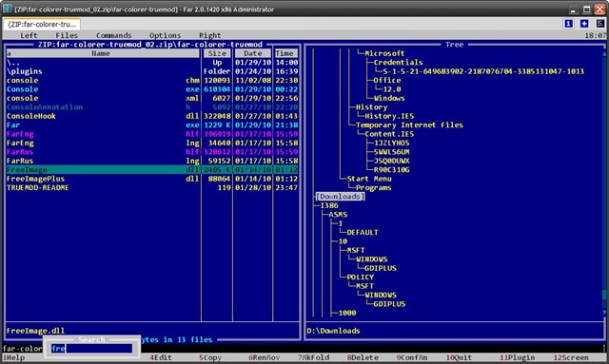Click inside the Search input field
The width and height of the screenshot is (609, 364).
coord(92,349)
